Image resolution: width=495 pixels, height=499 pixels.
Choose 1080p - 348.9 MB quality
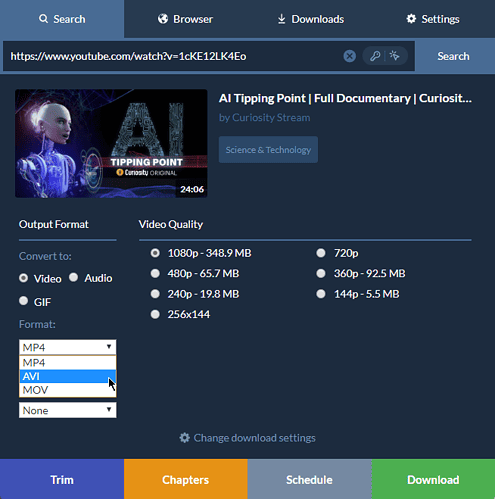click(155, 253)
